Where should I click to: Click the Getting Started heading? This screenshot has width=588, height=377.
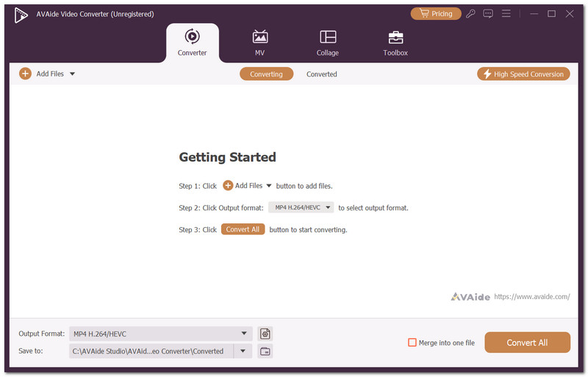tap(227, 157)
